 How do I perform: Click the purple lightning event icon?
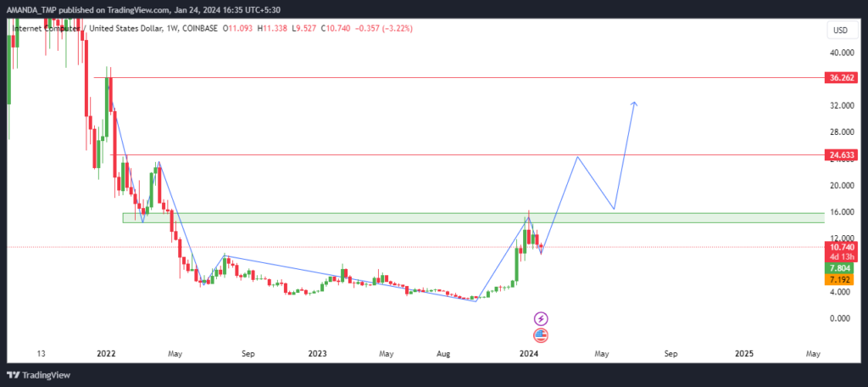541,319
